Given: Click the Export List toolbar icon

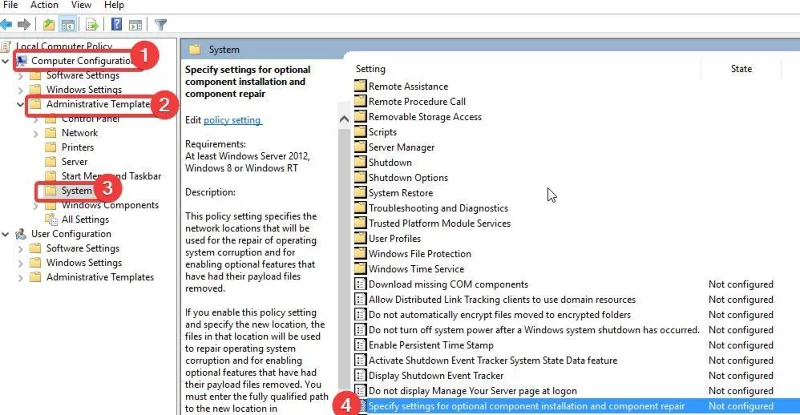Looking at the screenshot, I should coord(92,24).
